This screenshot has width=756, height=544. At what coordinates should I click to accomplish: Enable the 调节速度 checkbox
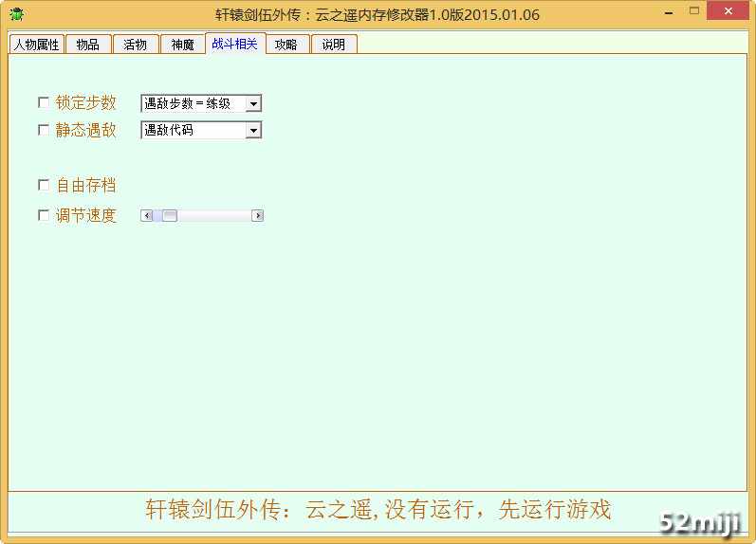pyautogui.click(x=43, y=215)
